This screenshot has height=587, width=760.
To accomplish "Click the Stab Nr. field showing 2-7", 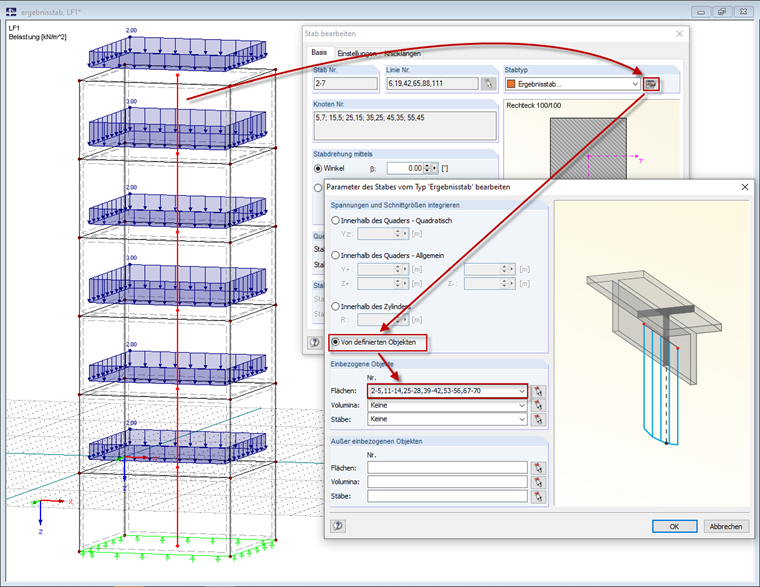I will 346,84.
